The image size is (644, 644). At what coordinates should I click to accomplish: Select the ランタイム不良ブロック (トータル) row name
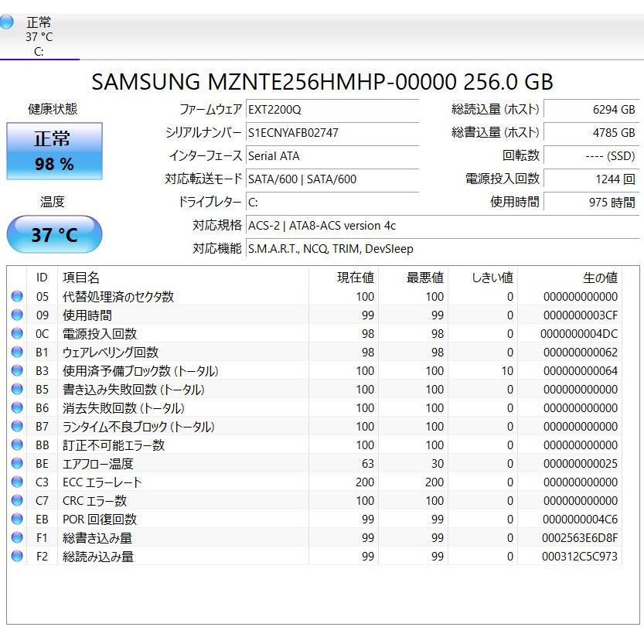click(138, 427)
